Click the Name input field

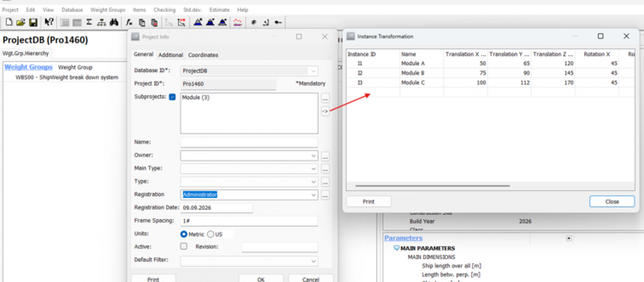click(249, 142)
